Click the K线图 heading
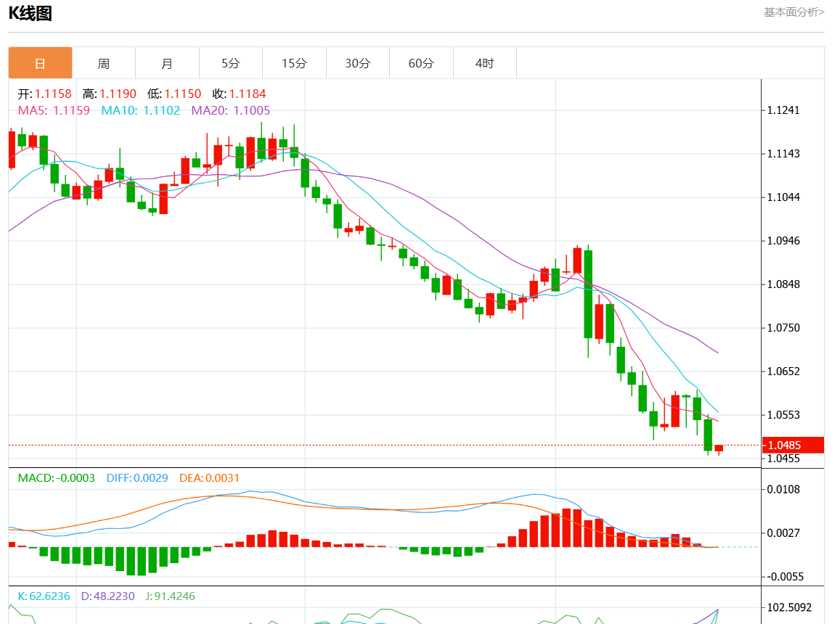The height and width of the screenshot is (624, 840). (30, 13)
